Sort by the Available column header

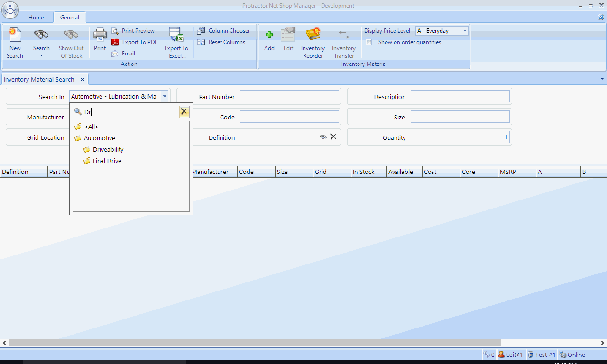point(404,172)
